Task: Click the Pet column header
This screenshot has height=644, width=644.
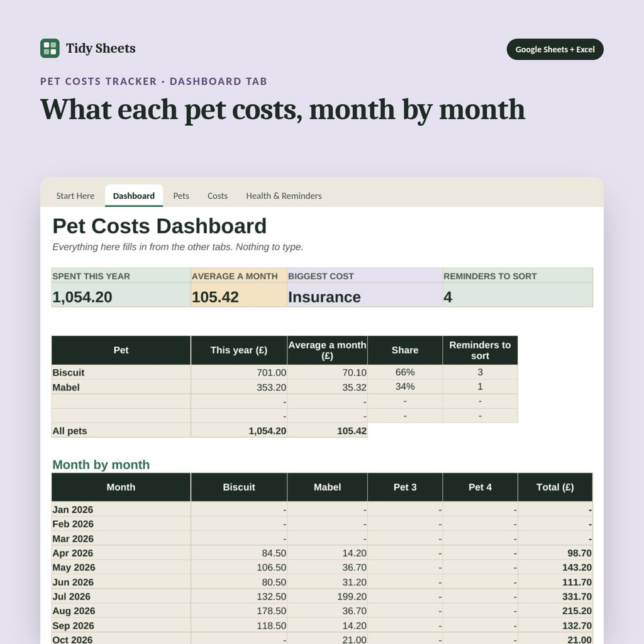Action: [121, 350]
